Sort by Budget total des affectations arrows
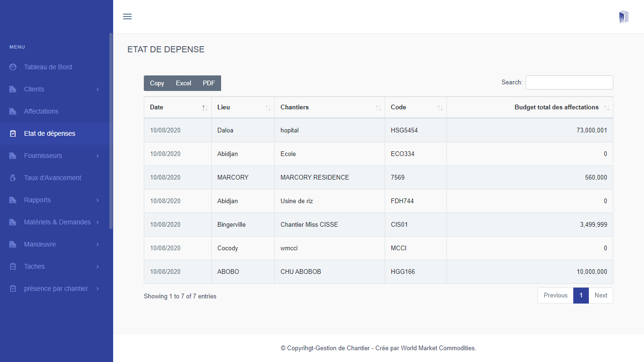 607,108
